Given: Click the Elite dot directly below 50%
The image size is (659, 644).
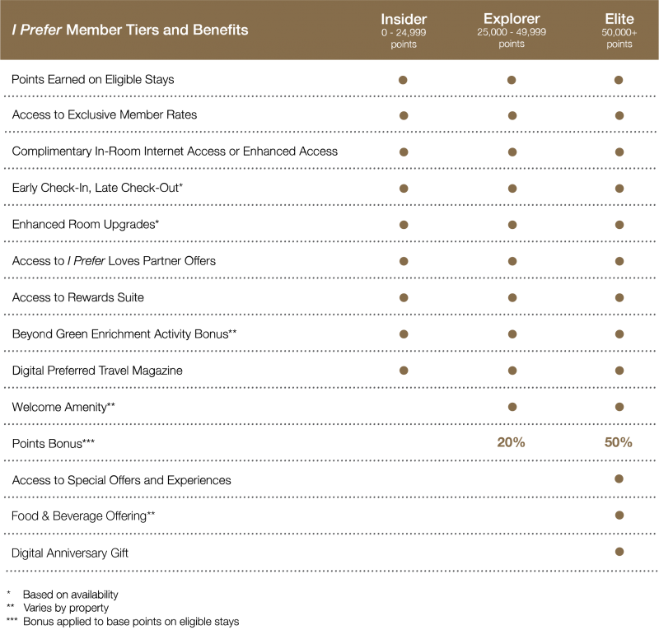Looking at the screenshot, I should coord(619,478).
